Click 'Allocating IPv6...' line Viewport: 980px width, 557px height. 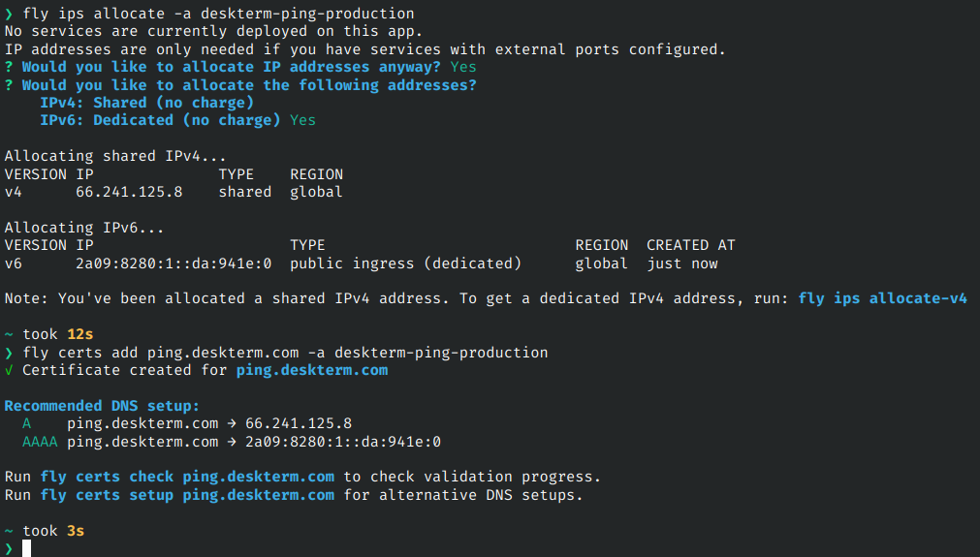coord(83,228)
